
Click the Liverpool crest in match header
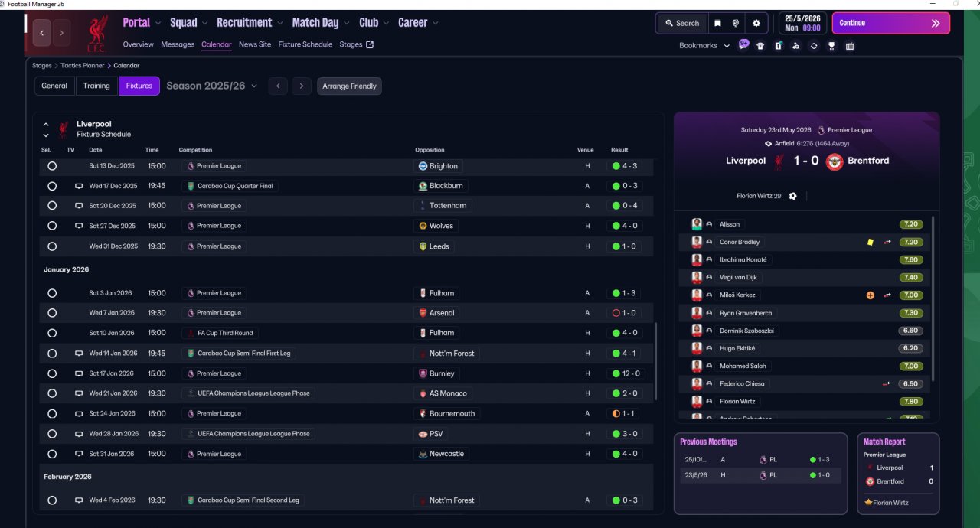779,161
